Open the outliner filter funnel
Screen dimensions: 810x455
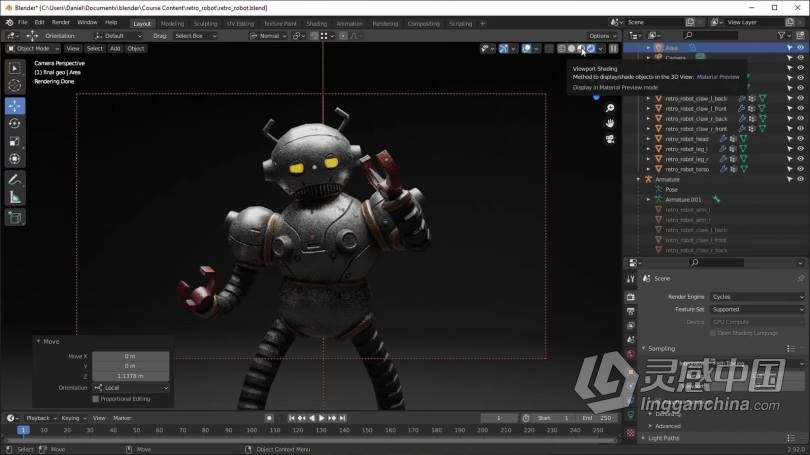782,35
